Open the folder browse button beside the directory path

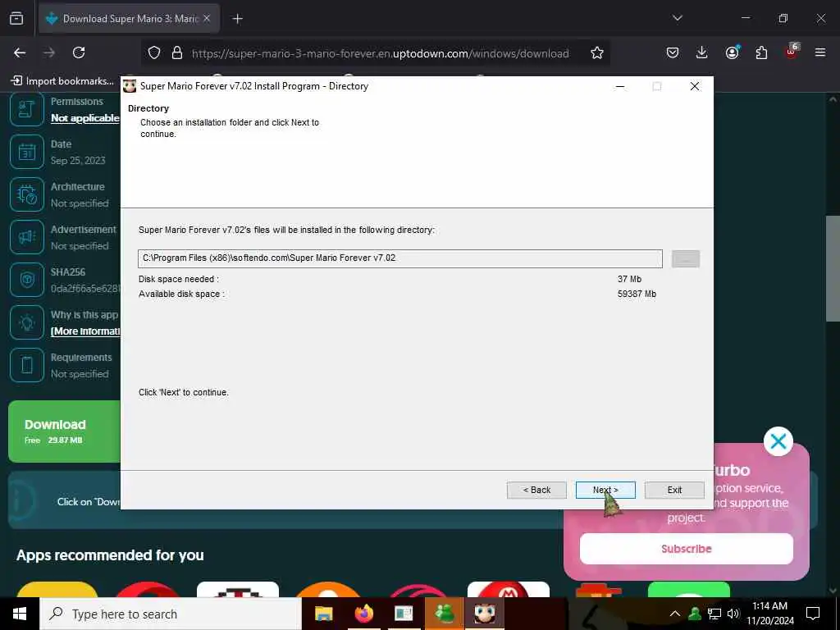tap(685, 258)
